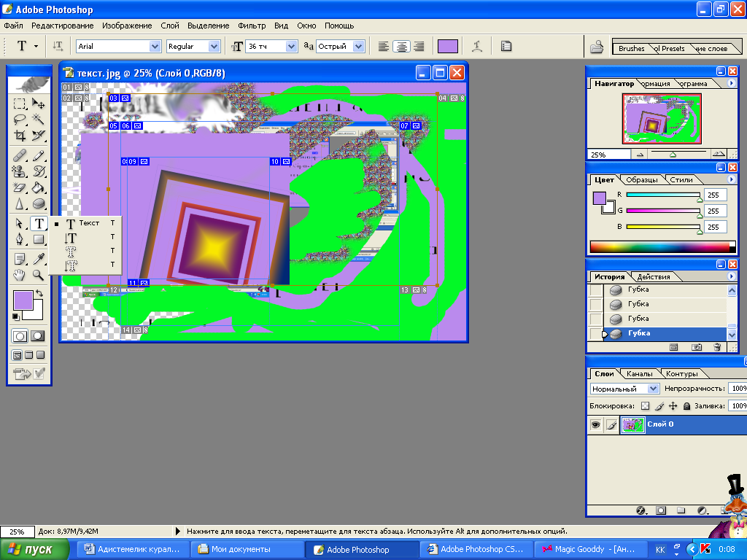Choose Текст from the type tool flyout
The width and height of the screenshot is (747, 560).
[85, 223]
